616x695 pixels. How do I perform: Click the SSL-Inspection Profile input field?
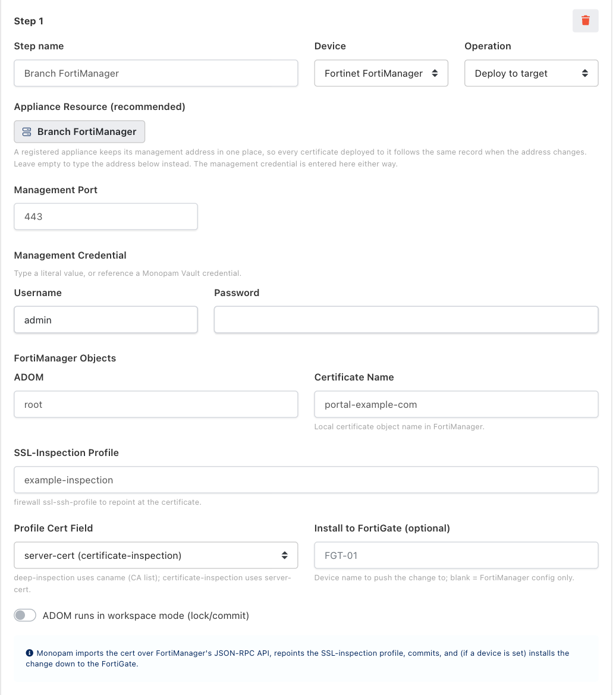[x=306, y=480]
